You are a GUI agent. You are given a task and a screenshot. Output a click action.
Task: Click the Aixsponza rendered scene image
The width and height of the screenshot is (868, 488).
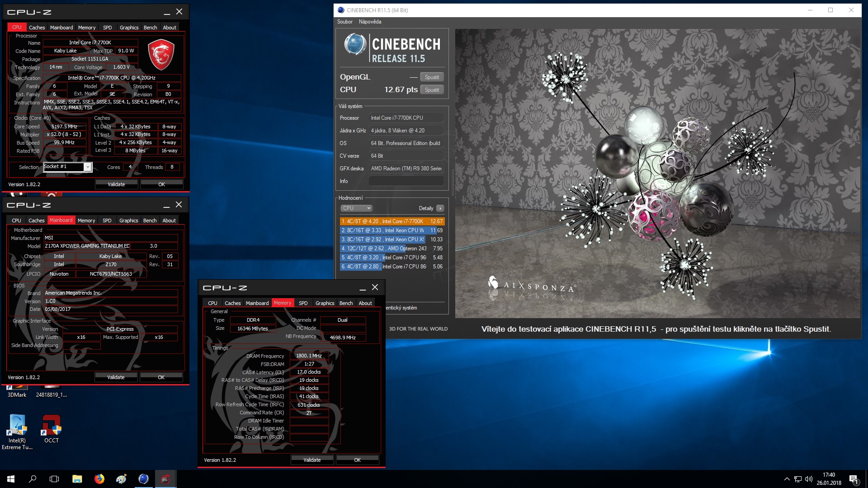click(x=658, y=174)
